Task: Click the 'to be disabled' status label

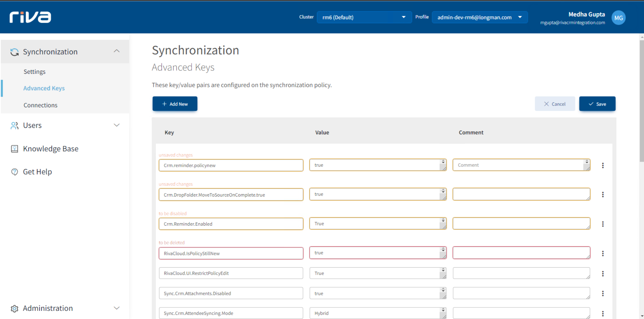Action: point(173,214)
